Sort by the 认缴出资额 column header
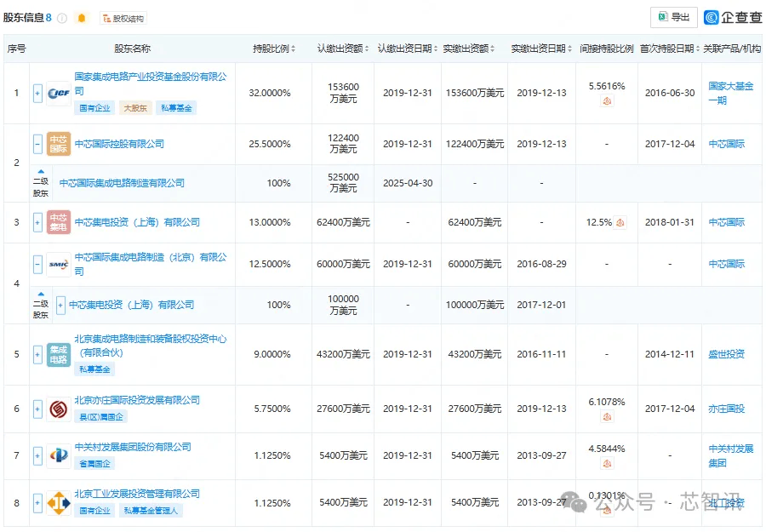766x532 pixels. (x=343, y=49)
